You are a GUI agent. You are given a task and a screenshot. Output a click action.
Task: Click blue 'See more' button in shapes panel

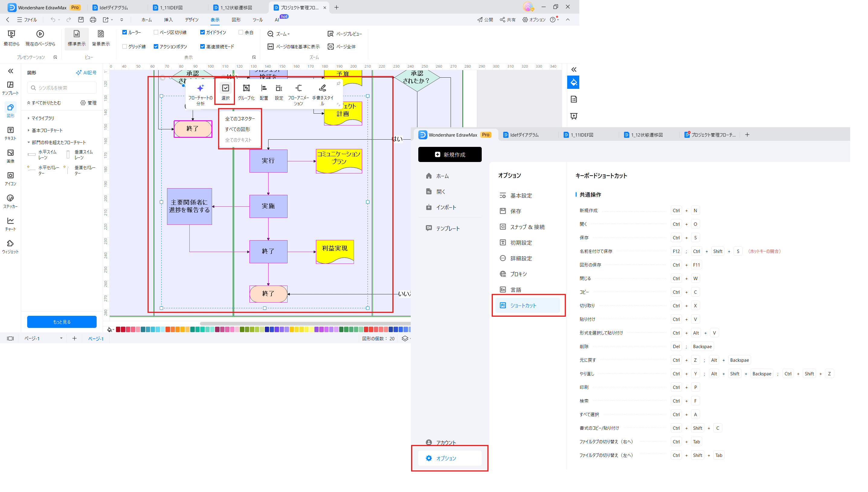point(62,322)
